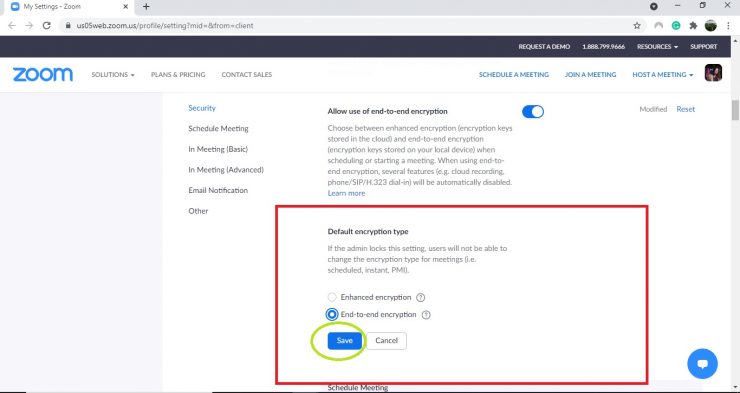Select Enhanced encryption radio option
This screenshot has height=393, width=740.
332,297
